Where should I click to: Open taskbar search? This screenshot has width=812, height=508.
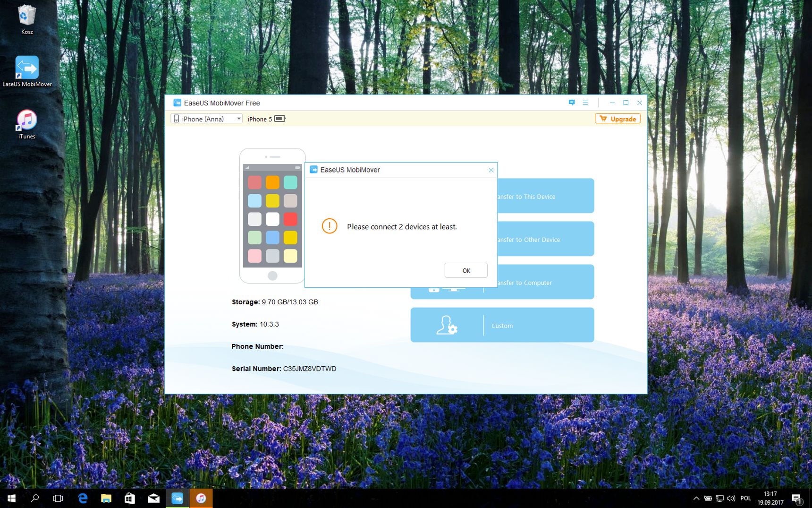[x=34, y=498]
